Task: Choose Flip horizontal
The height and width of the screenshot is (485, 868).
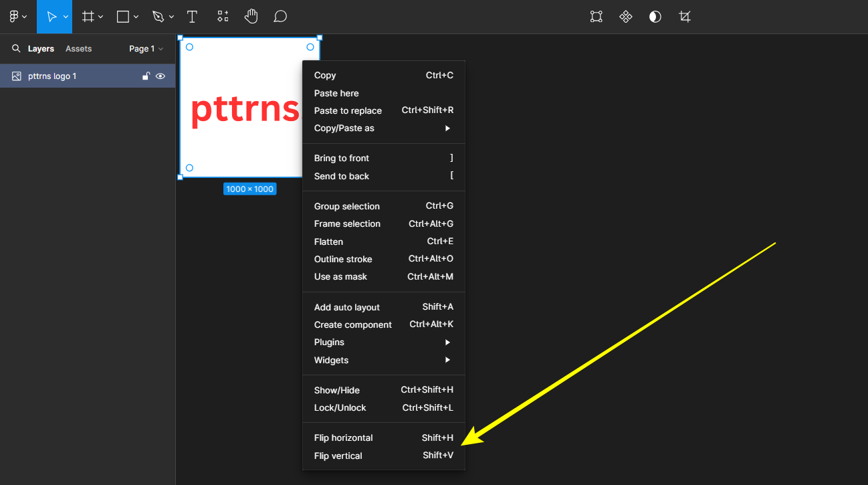Action: 384,438
